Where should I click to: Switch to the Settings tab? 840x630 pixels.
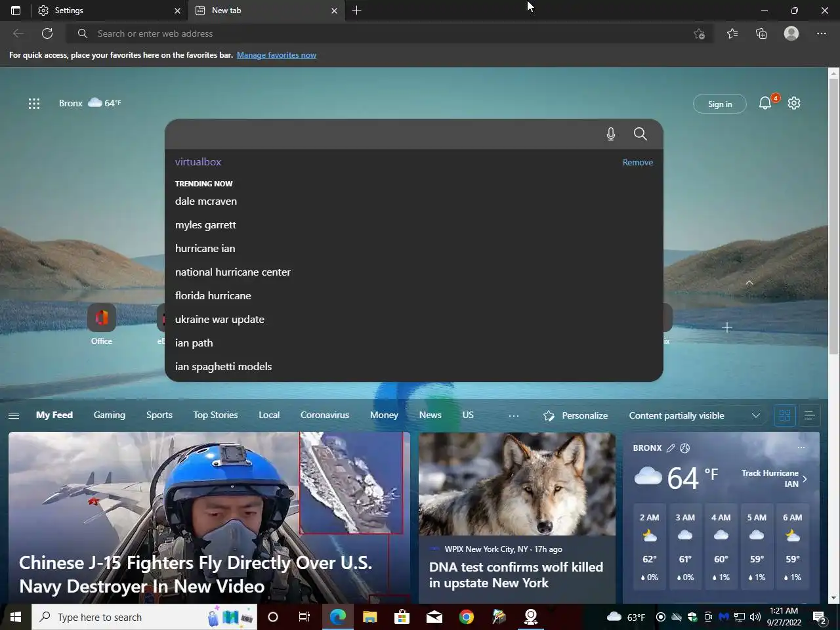point(110,10)
